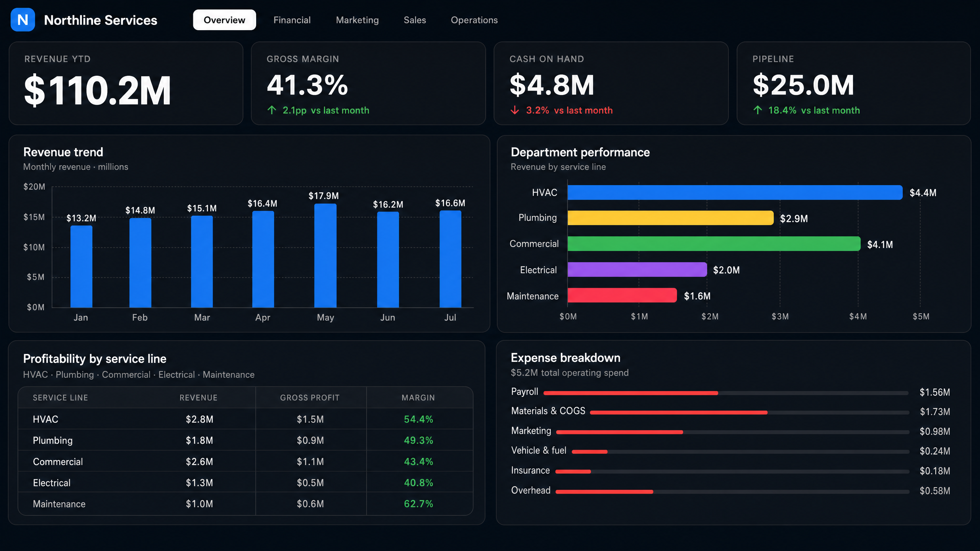Click the February revenue bar

(140, 262)
